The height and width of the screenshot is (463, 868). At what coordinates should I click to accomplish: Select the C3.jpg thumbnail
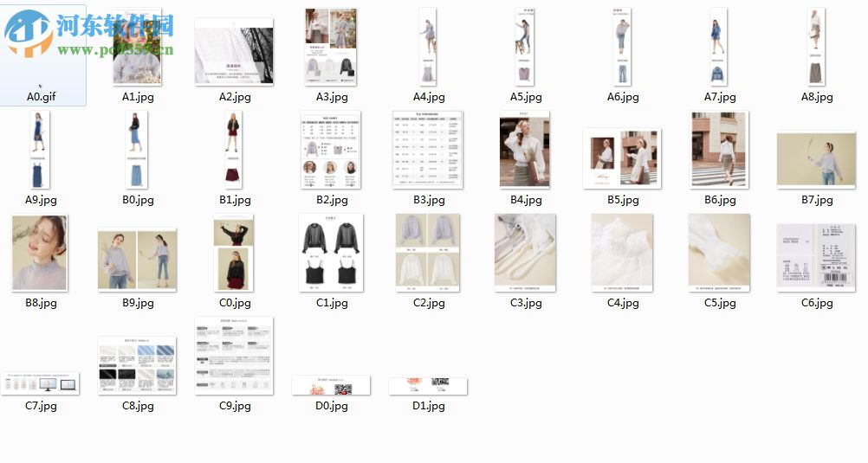525,253
